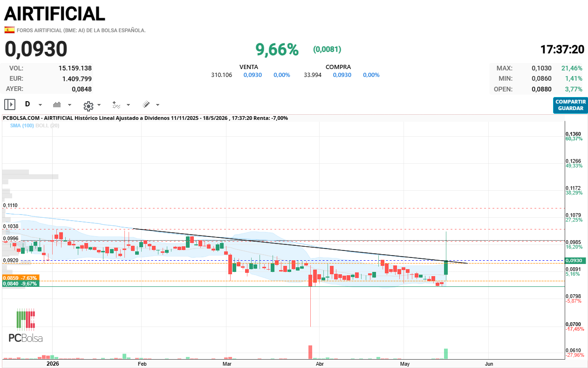Viewport: 588px width, 368px height.
Task: Click the MAX value 0,1030
Action: (541, 68)
